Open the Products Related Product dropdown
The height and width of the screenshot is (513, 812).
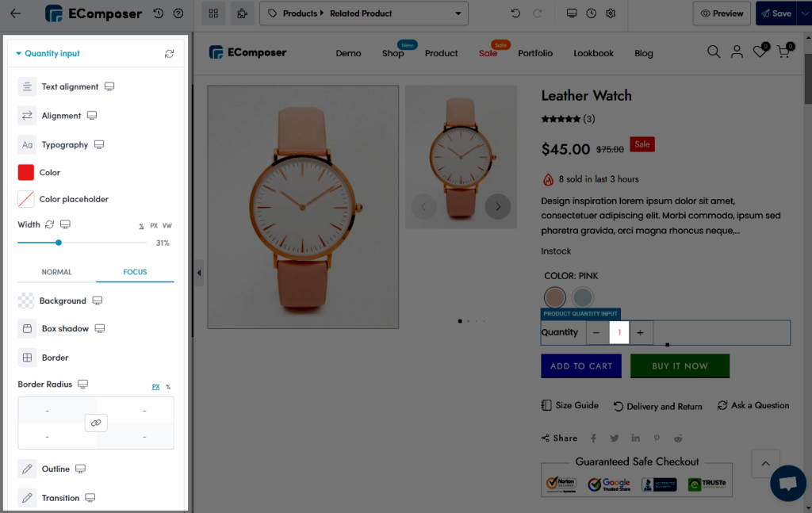coord(363,13)
